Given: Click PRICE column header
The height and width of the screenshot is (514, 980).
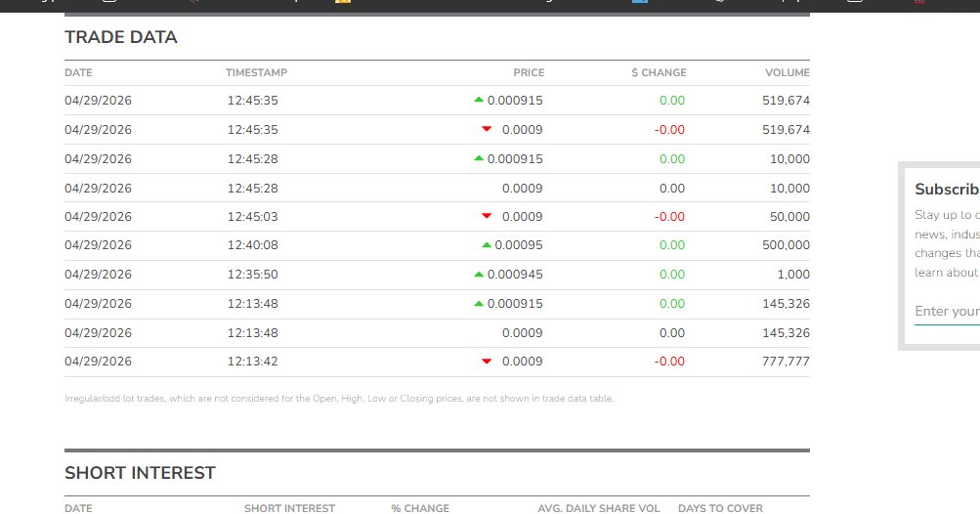Looking at the screenshot, I should (x=529, y=72).
